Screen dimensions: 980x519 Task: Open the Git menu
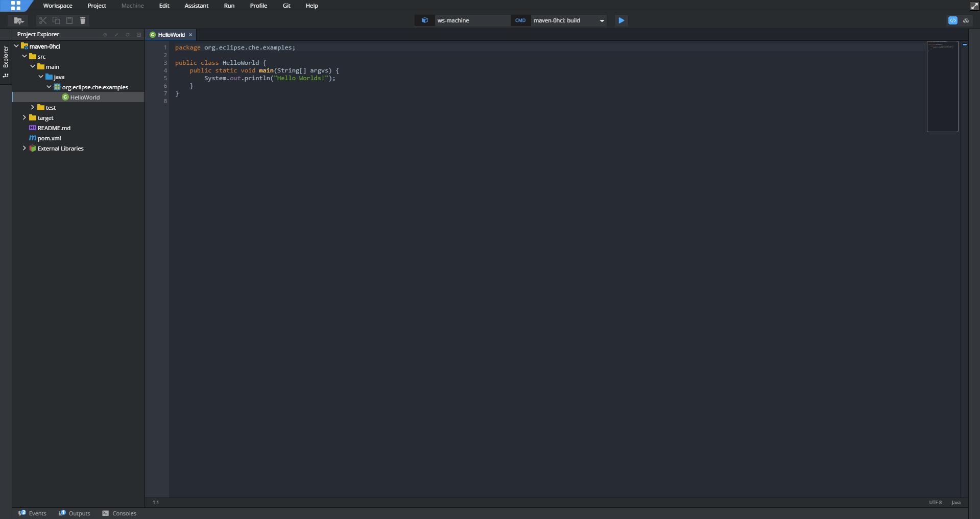click(x=286, y=6)
